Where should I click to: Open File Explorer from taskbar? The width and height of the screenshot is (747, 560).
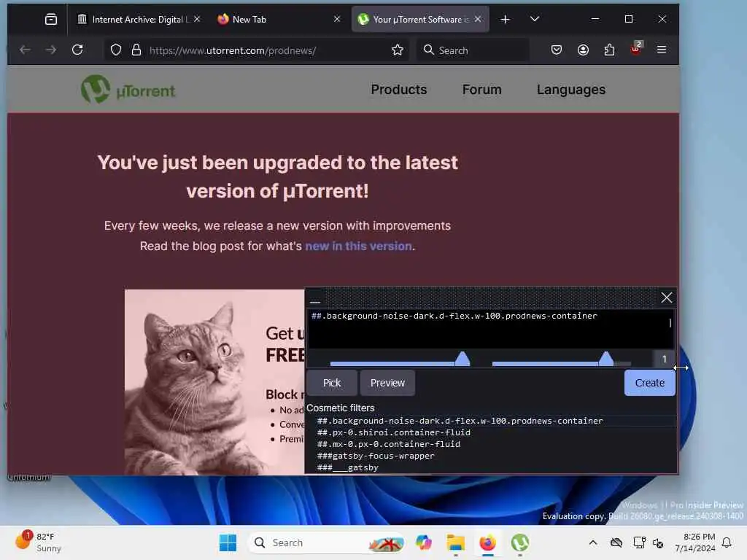coord(455,542)
